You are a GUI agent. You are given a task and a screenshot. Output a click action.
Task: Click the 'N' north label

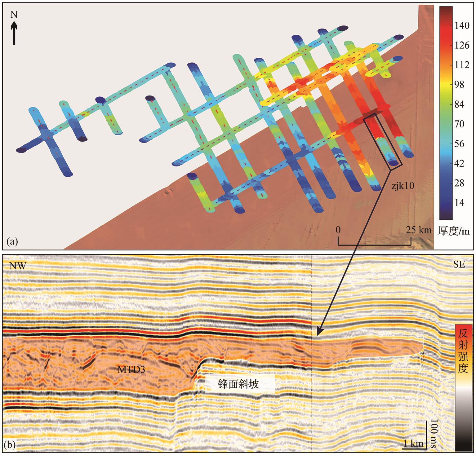pyautogui.click(x=14, y=15)
